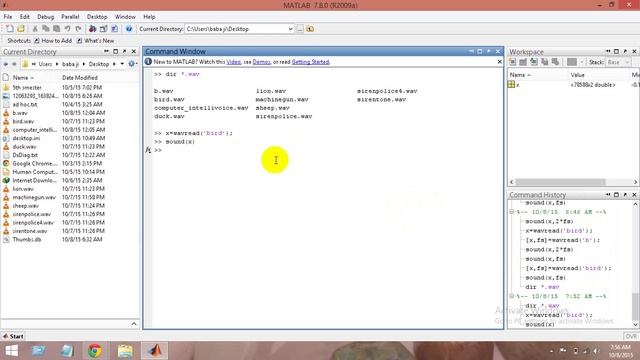Launch Simulink from the toolbar
The image size is (640, 360).
point(93,29)
